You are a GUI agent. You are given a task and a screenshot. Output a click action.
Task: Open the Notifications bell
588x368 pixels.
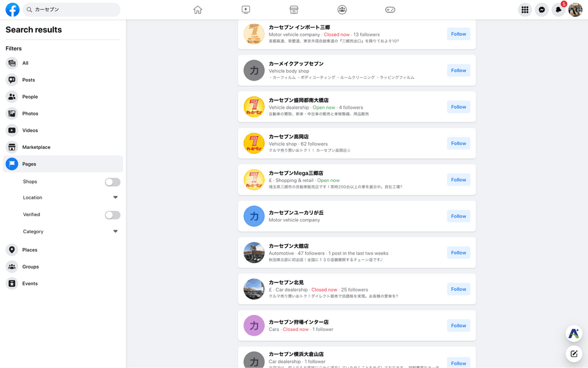[x=558, y=10]
